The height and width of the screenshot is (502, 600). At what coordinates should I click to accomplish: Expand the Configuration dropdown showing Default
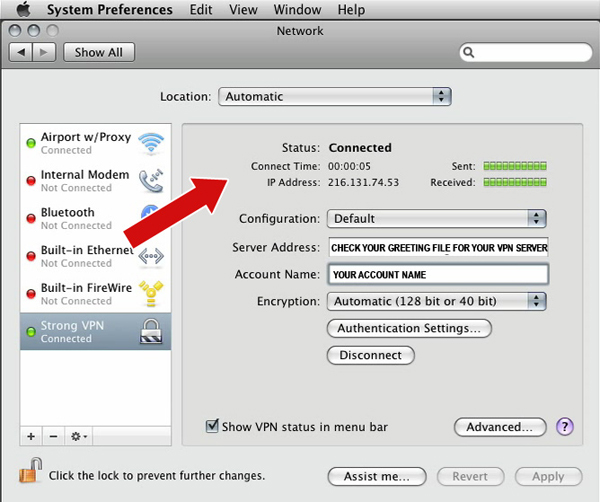pyautogui.click(x=437, y=218)
